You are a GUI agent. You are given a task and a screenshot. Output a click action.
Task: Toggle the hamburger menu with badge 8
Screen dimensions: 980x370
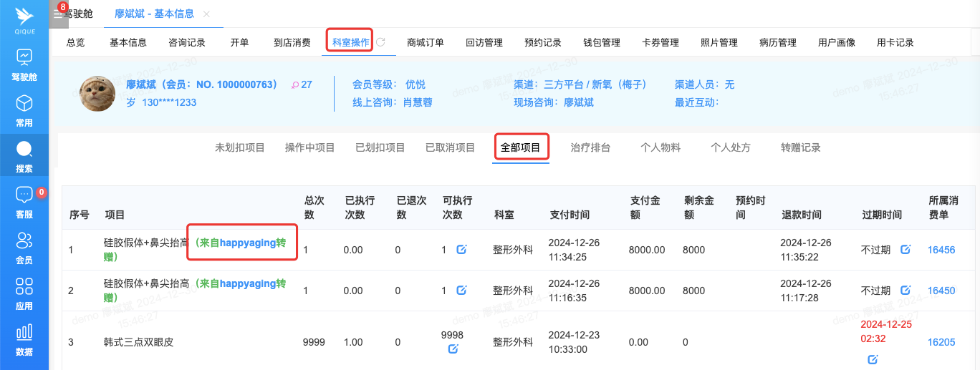(x=58, y=14)
